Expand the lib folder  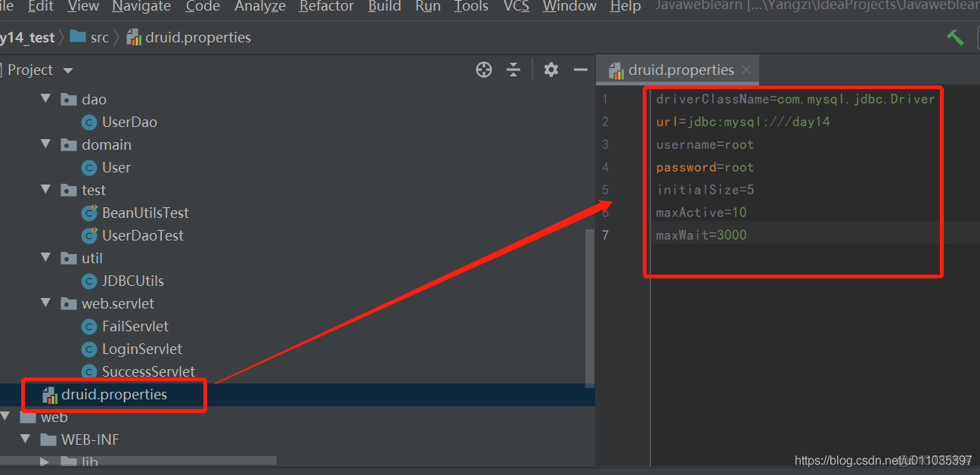coord(45,461)
